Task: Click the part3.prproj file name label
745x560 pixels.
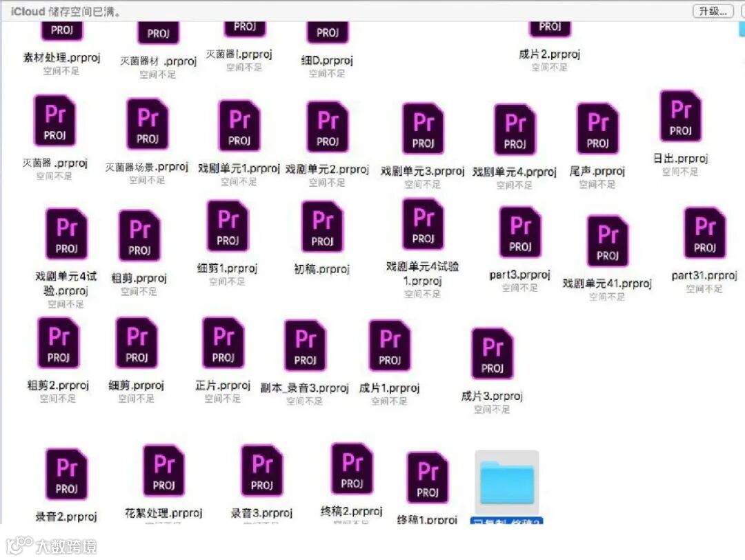Action: (520, 274)
